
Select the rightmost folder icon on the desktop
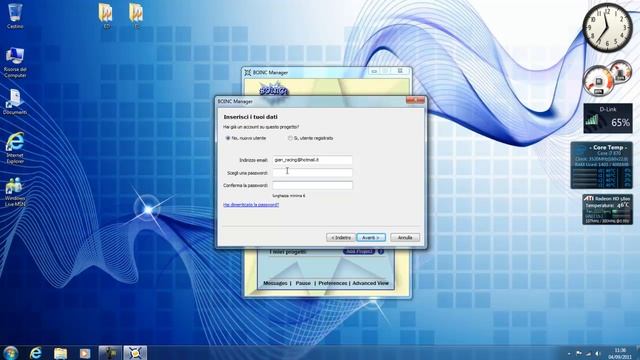coord(136,16)
